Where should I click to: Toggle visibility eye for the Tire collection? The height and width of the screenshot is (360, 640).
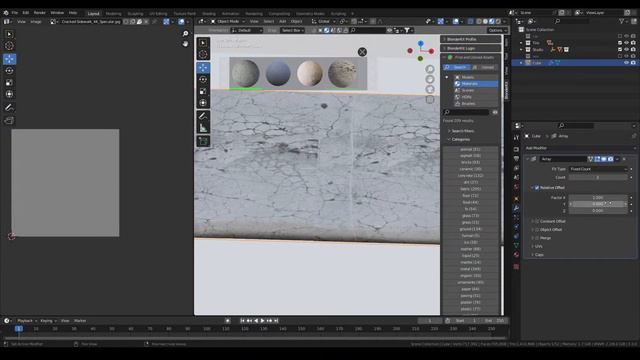pos(627,42)
